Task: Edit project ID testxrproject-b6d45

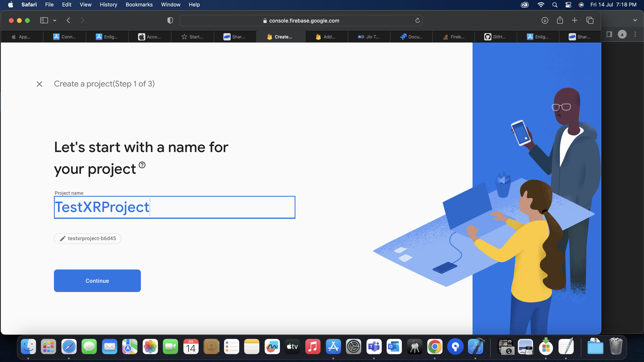Action: [x=88, y=238]
